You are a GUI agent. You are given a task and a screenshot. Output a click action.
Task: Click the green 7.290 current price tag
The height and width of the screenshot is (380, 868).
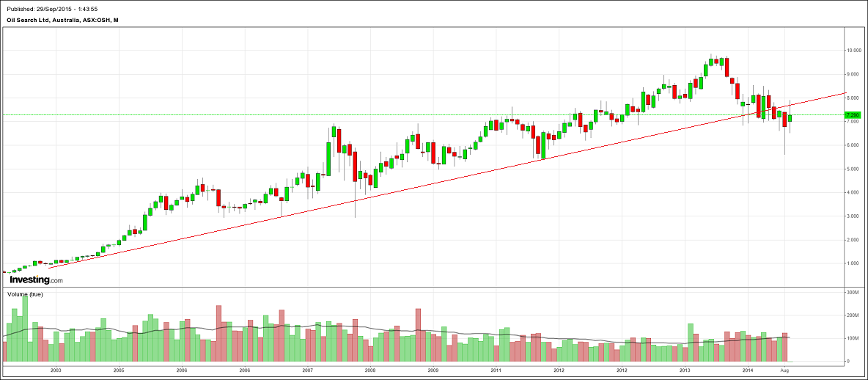[853, 115]
